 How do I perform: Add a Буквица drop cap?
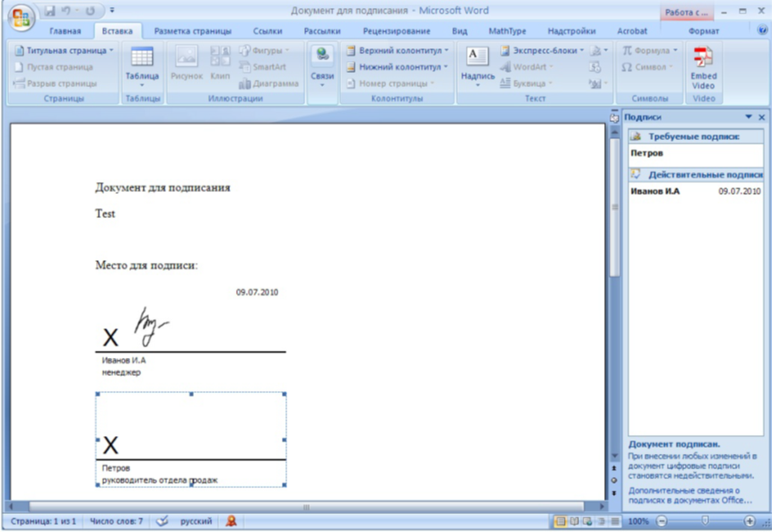[x=526, y=83]
